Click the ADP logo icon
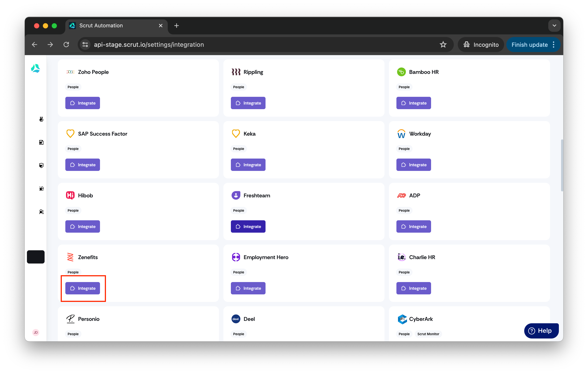Viewport: 588px width, 374px height. tap(401, 195)
